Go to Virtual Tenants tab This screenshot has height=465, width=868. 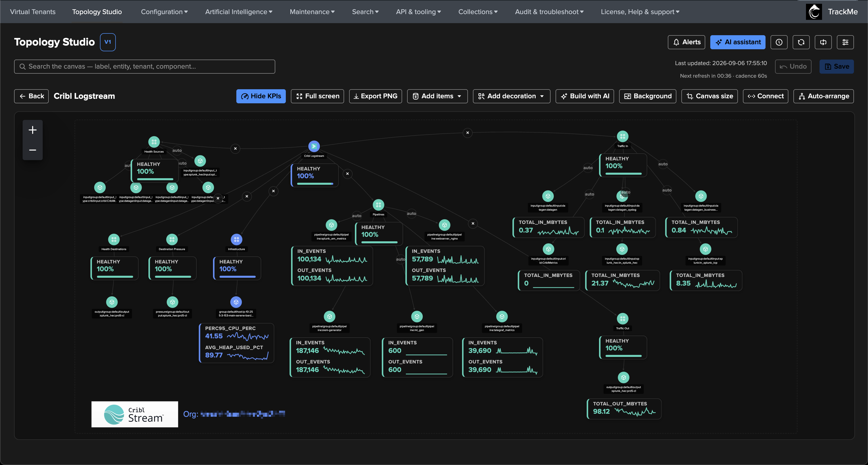pos(33,12)
